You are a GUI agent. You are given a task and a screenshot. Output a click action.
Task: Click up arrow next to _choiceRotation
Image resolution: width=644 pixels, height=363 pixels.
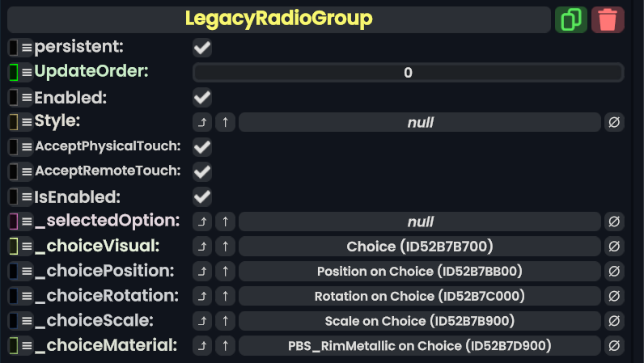coord(225,297)
